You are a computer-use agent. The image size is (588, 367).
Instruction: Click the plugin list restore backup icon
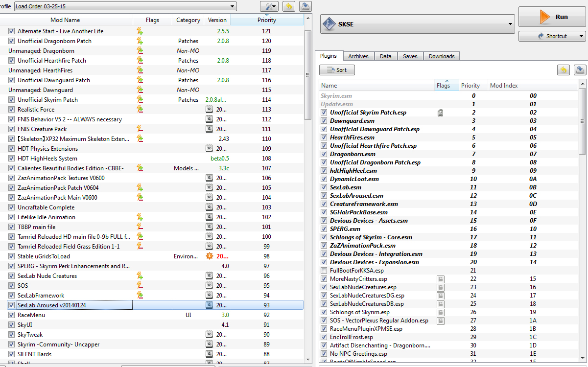(x=563, y=70)
